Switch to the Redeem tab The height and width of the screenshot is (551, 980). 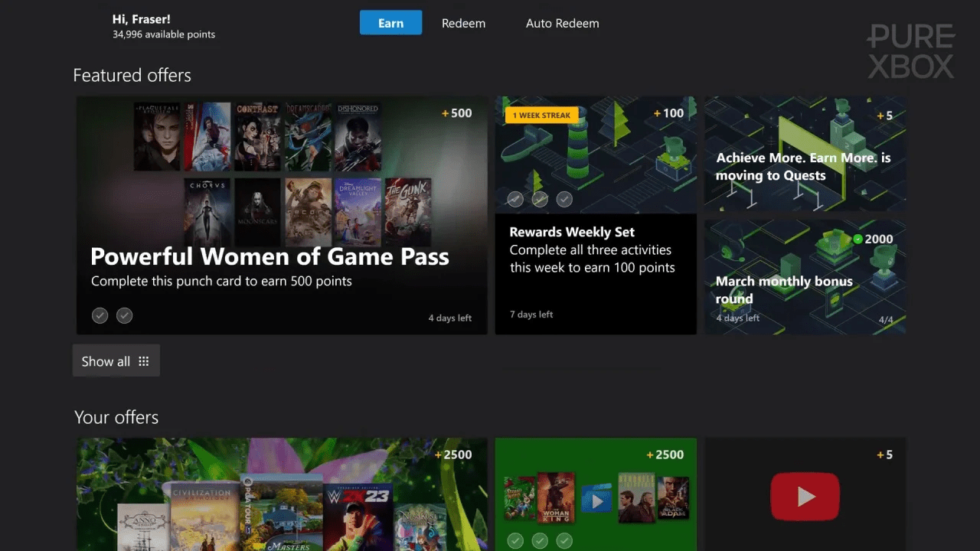[x=463, y=23]
